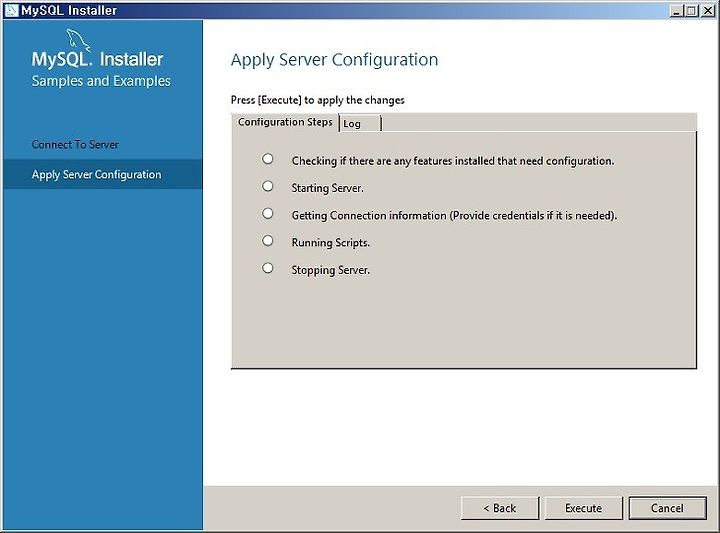Select the Getting Connection information radio circle

[x=268, y=213]
